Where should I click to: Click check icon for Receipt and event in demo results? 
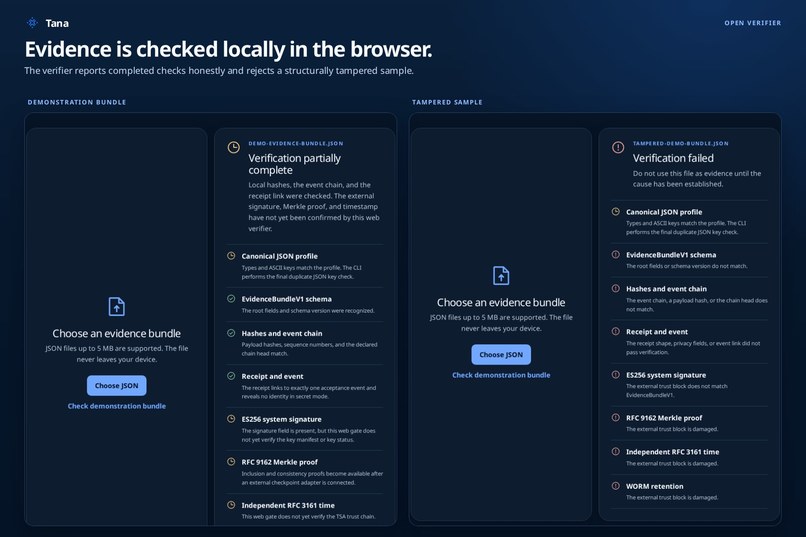[x=231, y=376]
